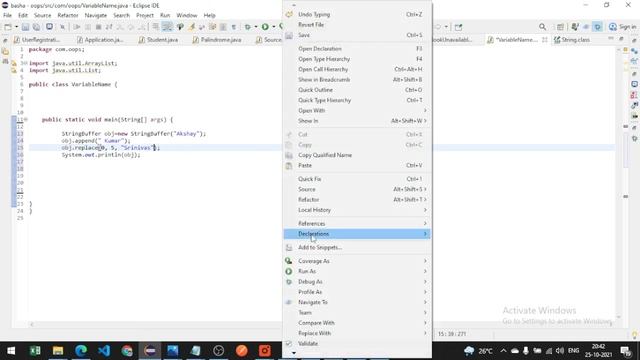Click the vertical scrollbar of the editor
Viewport: 640px width, 360px height.
click(x=618, y=182)
